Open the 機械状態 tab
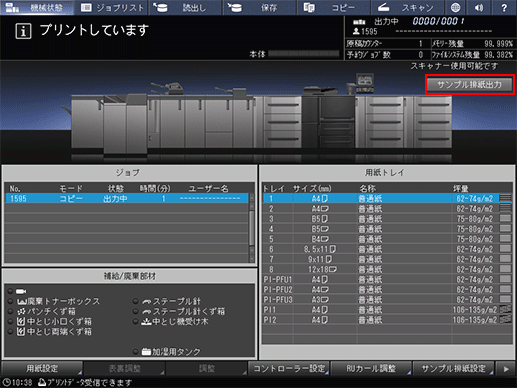517x388 pixels. [x=37, y=7]
